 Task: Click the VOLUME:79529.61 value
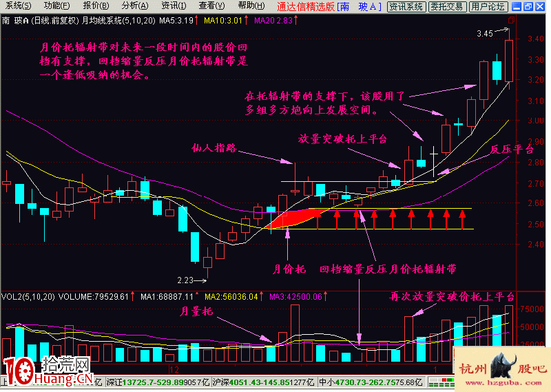(x=94, y=297)
